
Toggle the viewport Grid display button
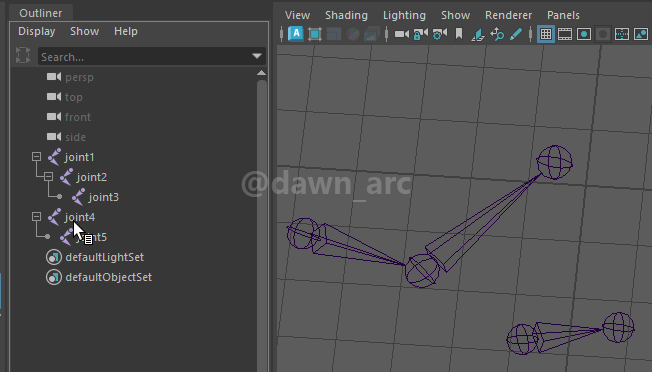546,34
